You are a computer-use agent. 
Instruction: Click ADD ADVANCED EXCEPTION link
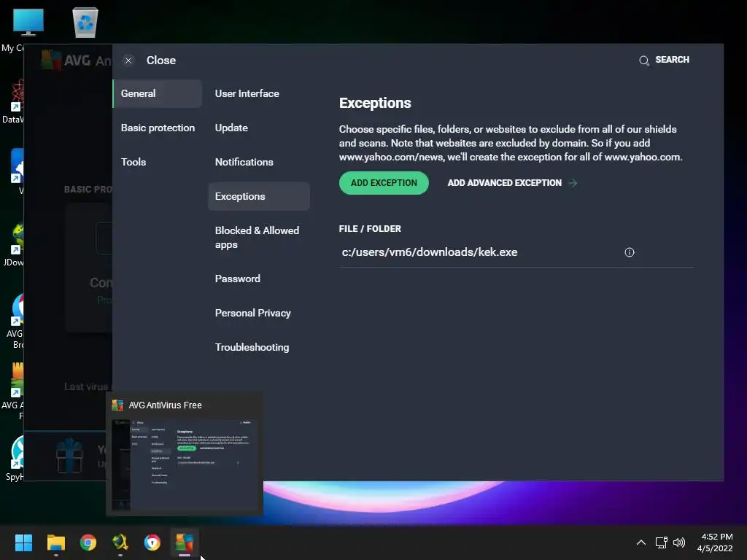[x=504, y=183]
